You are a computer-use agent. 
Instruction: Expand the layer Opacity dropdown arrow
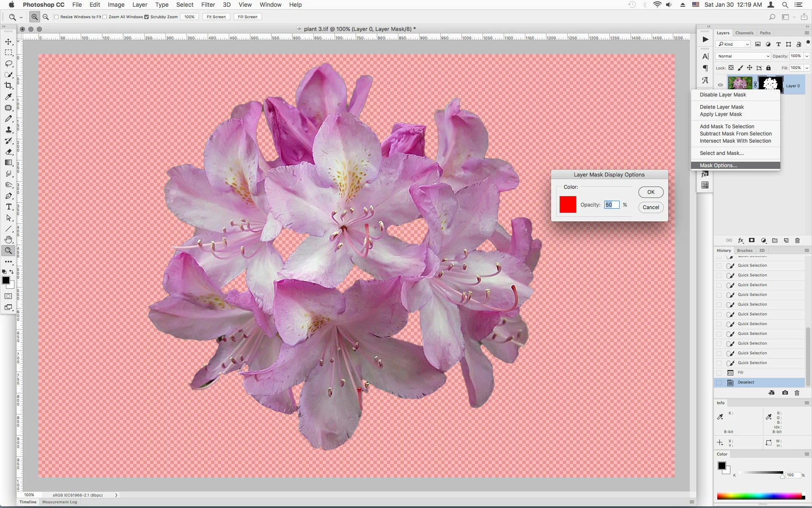tap(807, 56)
